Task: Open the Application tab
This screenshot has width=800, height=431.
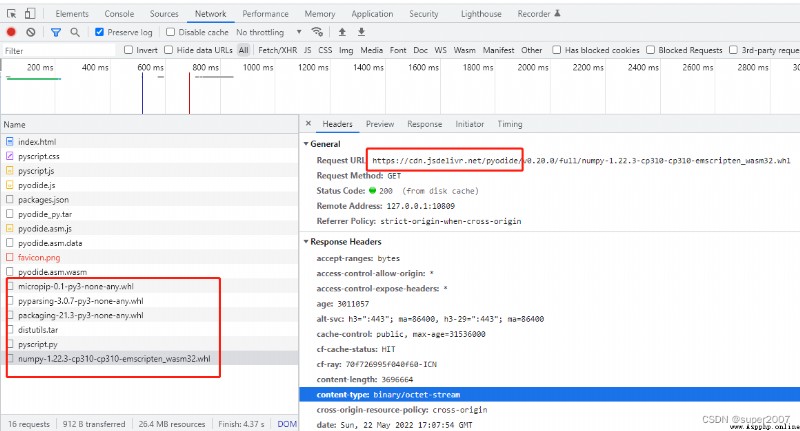Action: (372, 14)
